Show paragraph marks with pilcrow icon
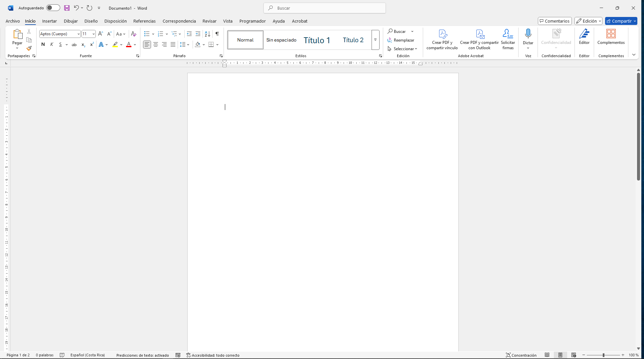 (217, 34)
